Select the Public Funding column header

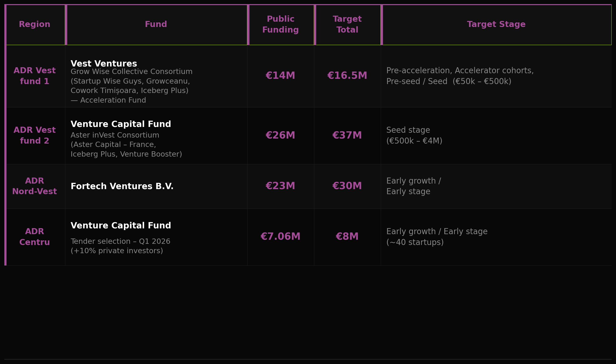(280, 25)
